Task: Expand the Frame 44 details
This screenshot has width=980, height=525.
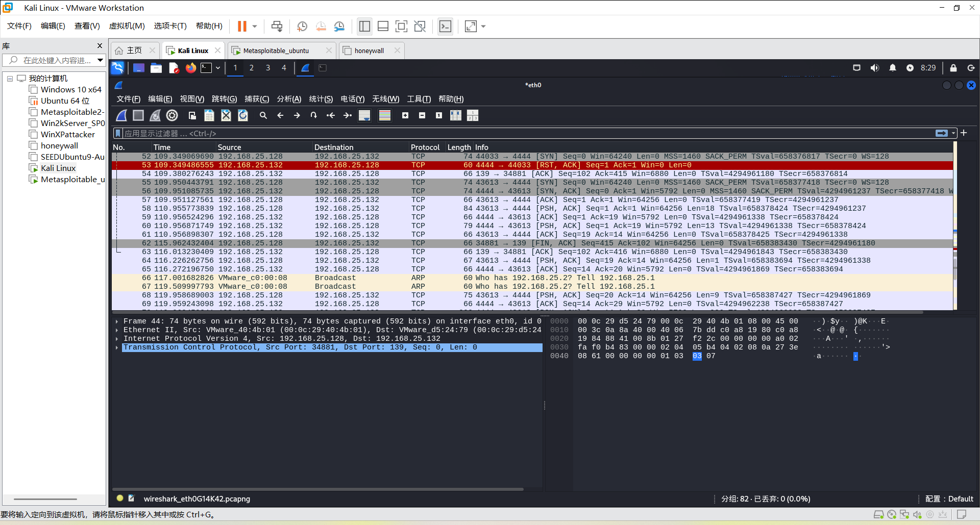Action: [117, 321]
